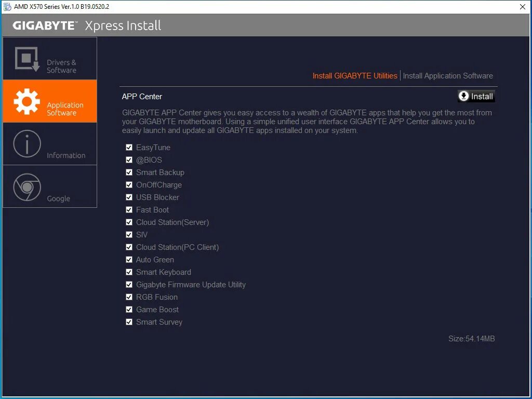Viewport: 532px width, 399px height.
Task: Click the Size:54.14MB text
Action: [472, 339]
